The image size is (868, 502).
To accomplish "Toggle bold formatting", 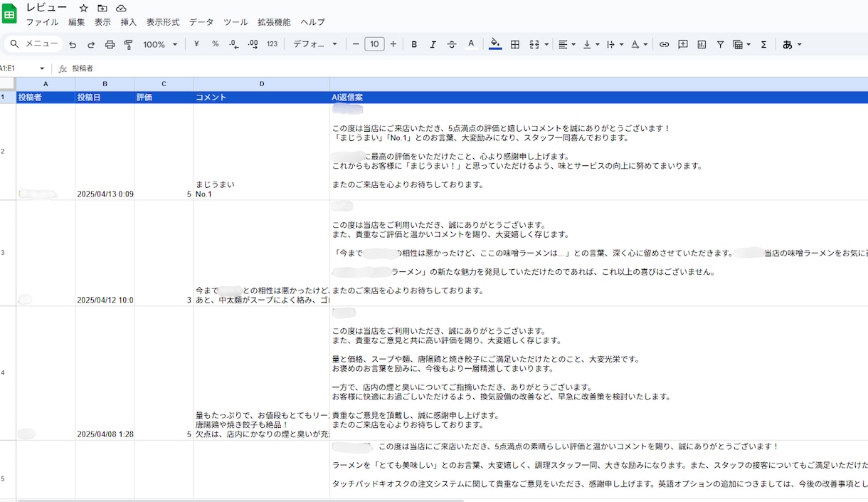I will (x=414, y=44).
